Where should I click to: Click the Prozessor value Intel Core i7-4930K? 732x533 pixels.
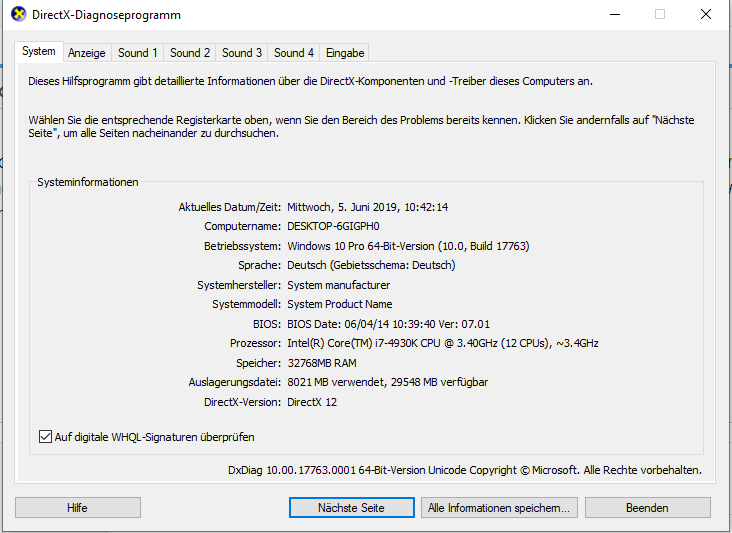coord(442,343)
